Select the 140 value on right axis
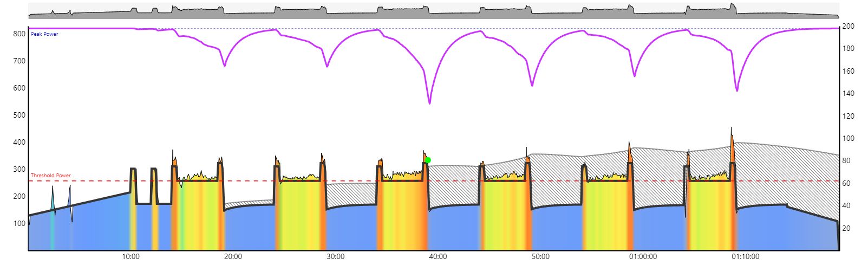 848,93
